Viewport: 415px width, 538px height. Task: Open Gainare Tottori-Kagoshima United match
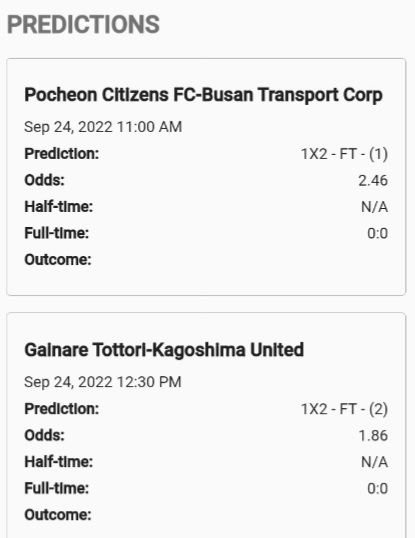[x=164, y=350]
